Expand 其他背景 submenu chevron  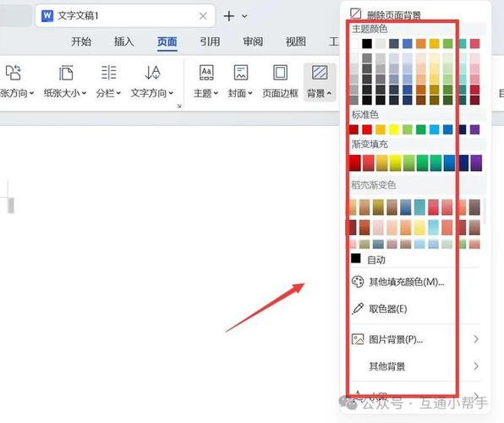coord(476,365)
